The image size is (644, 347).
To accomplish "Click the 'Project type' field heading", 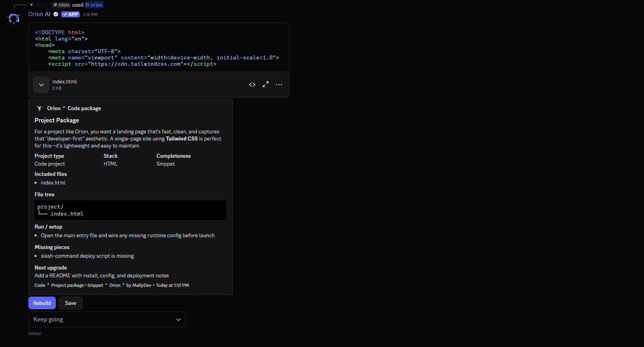I will tap(49, 156).
